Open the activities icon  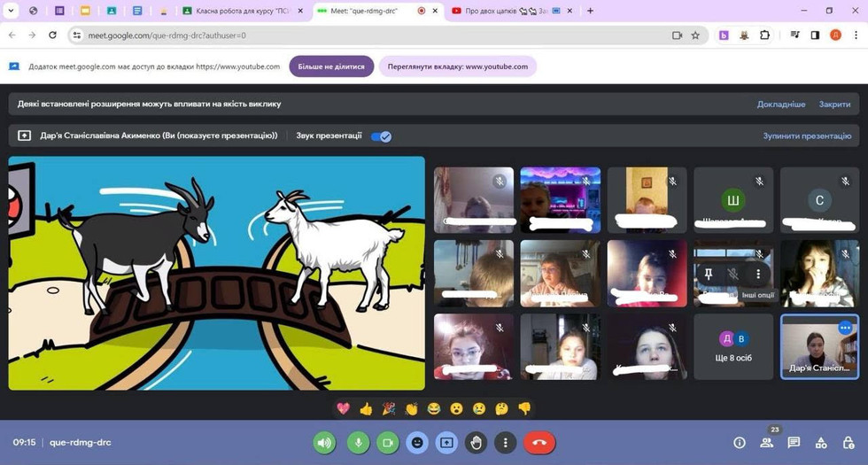821,442
